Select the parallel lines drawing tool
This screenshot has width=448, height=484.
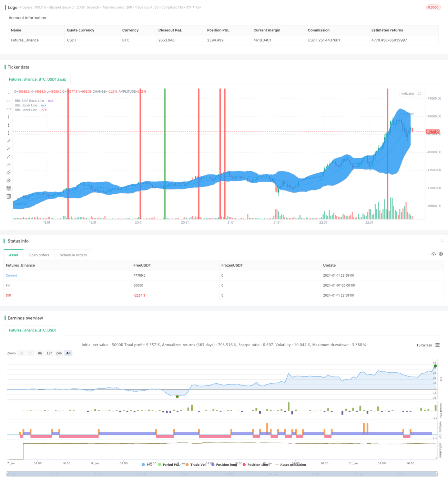(9, 172)
